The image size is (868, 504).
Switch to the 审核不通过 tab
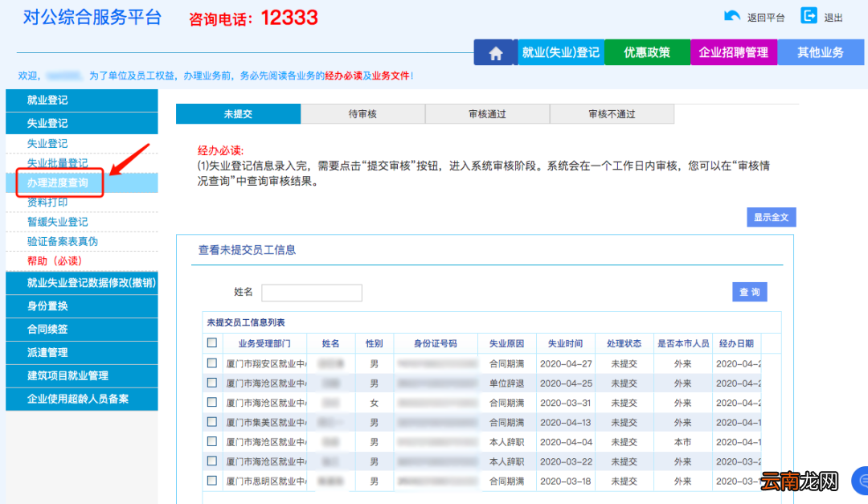(x=612, y=114)
